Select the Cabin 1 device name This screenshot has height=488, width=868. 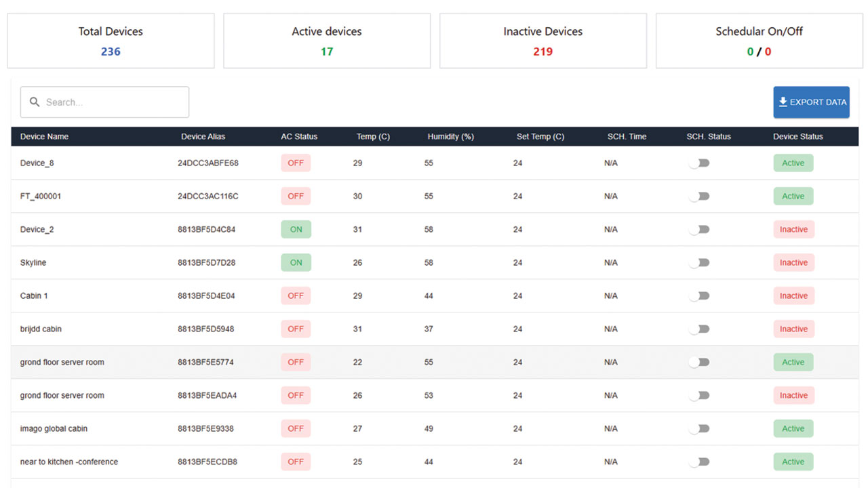[x=34, y=296]
